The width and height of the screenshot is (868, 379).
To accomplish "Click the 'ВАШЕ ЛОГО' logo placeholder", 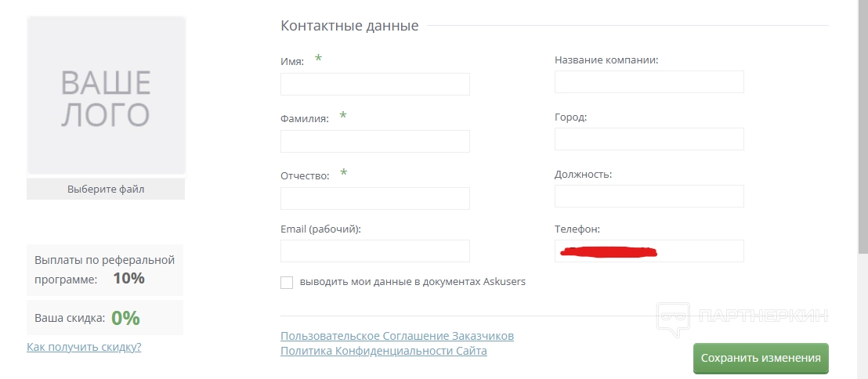I will tap(106, 96).
